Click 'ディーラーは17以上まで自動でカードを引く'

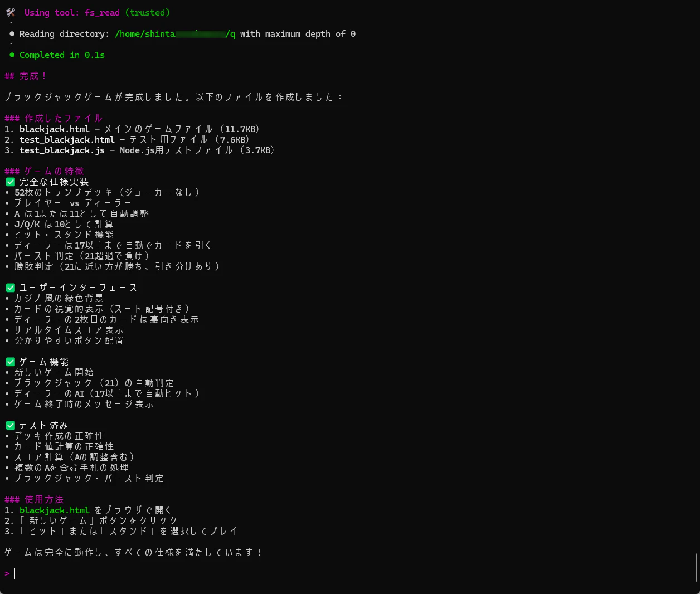coord(113,245)
